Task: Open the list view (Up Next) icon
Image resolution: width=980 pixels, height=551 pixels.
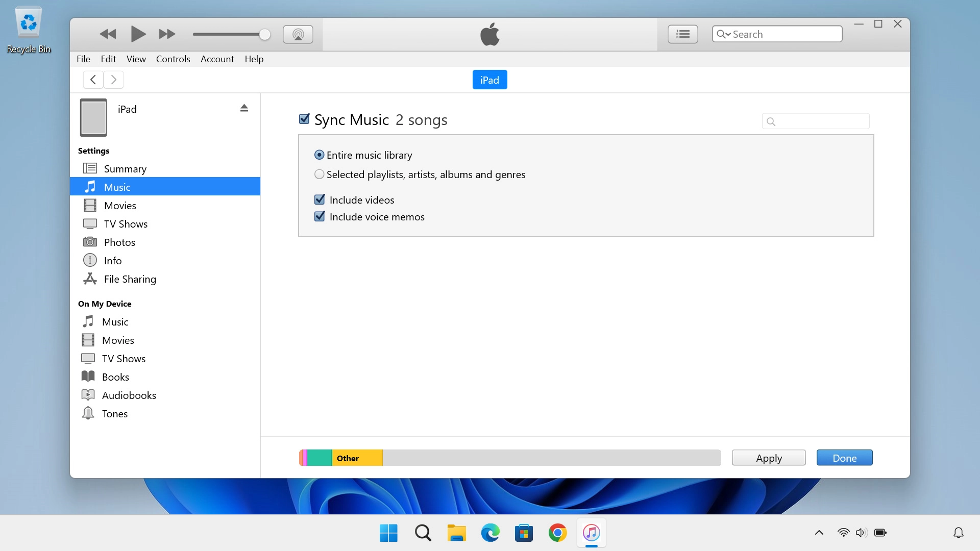Action: click(x=682, y=34)
